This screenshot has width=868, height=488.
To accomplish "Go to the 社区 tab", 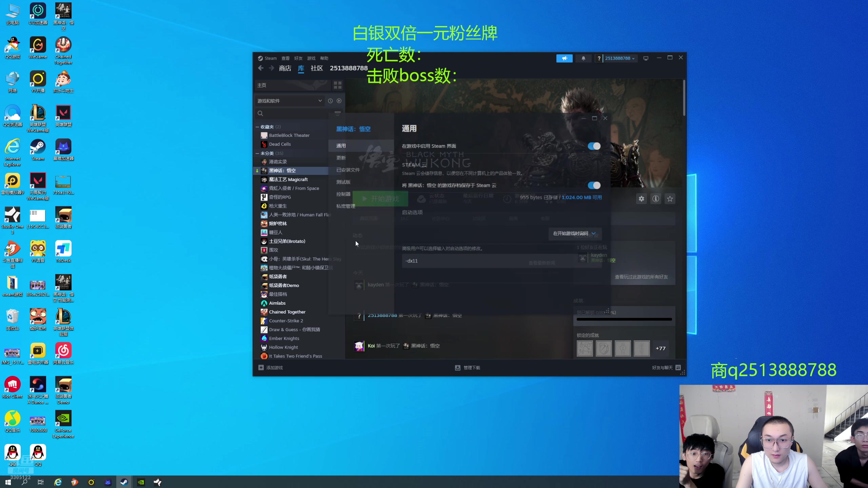I will coord(317,68).
